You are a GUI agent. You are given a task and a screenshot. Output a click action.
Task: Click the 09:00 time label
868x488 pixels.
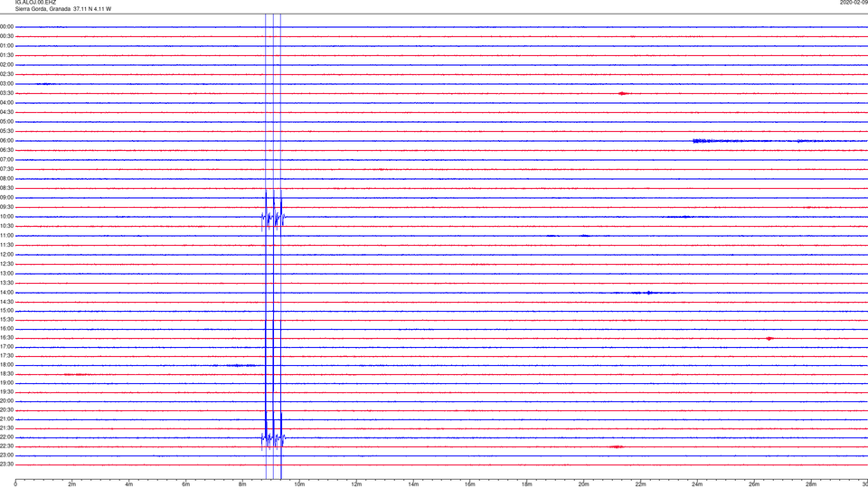(6, 198)
